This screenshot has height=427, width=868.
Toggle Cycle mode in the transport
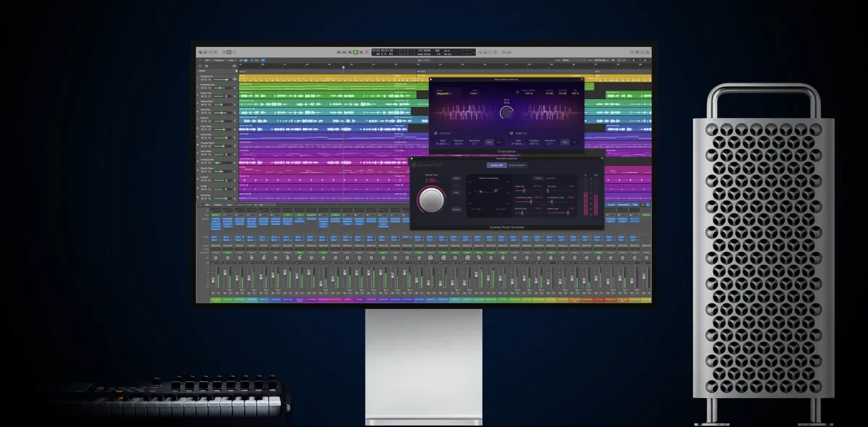(x=367, y=52)
